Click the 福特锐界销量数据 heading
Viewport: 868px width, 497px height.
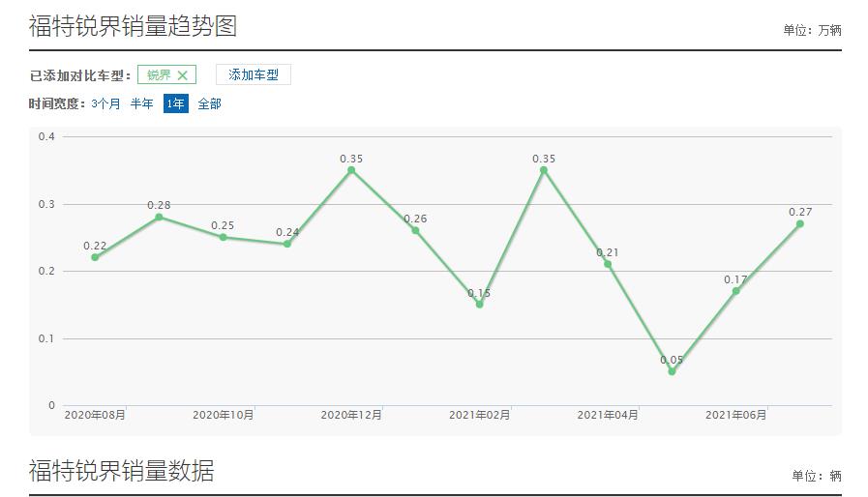tap(121, 471)
